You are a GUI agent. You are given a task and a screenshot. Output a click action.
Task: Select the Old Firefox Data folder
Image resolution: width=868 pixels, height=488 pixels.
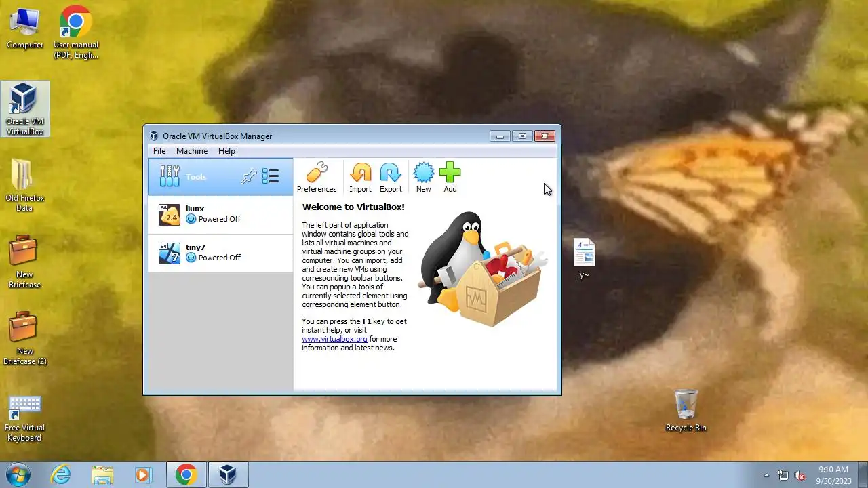pyautogui.click(x=25, y=185)
